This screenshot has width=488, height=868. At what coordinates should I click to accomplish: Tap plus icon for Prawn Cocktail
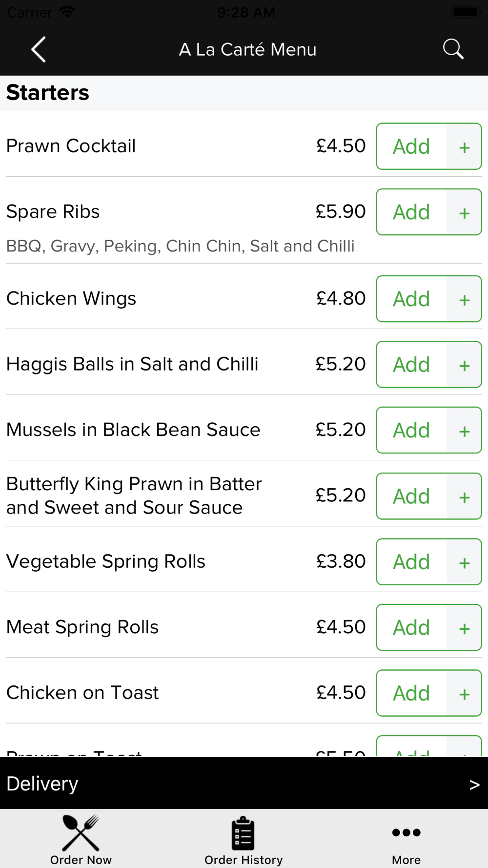click(x=464, y=146)
